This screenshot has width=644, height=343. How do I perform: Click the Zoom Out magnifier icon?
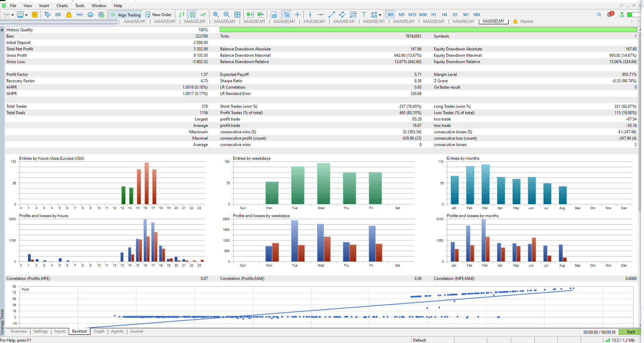point(227,14)
